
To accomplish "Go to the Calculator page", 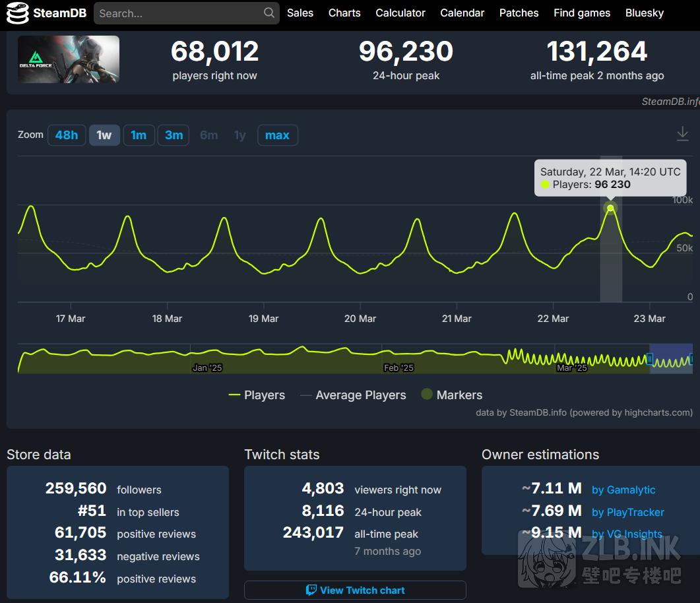I will pos(400,13).
